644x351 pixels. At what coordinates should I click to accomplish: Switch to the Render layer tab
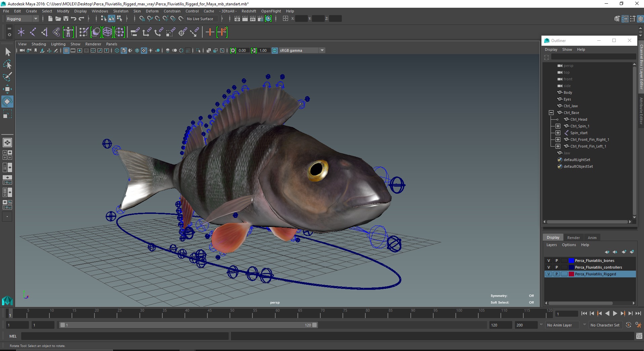coord(573,238)
